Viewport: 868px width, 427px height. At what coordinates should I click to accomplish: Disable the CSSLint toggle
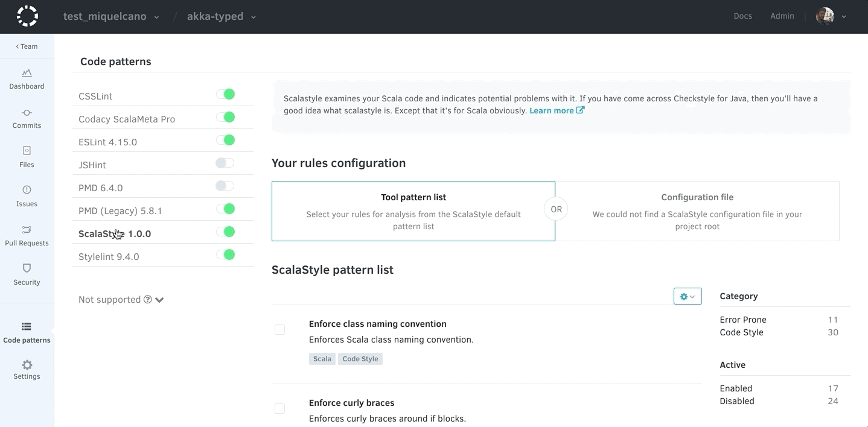[x=225, y=94]
